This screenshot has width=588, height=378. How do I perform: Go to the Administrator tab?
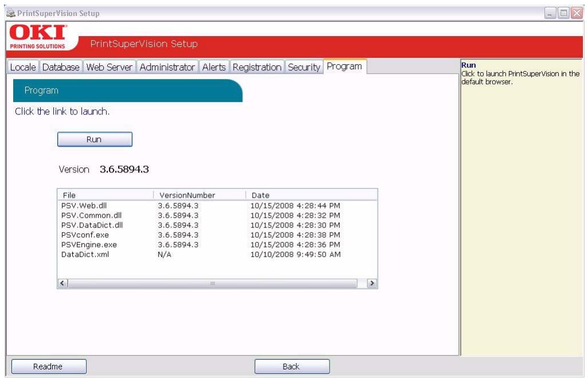(x=167, y=67)
